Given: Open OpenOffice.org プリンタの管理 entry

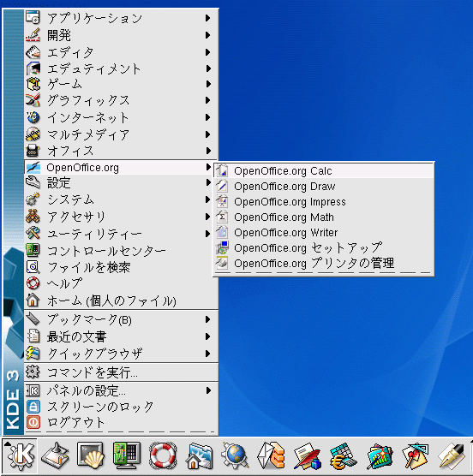Looking at the screenshot, I should pos(324,263).
